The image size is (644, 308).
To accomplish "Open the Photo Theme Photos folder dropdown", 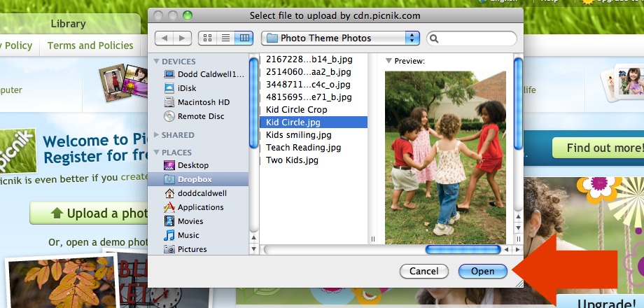I will click(x=340, y=38).
